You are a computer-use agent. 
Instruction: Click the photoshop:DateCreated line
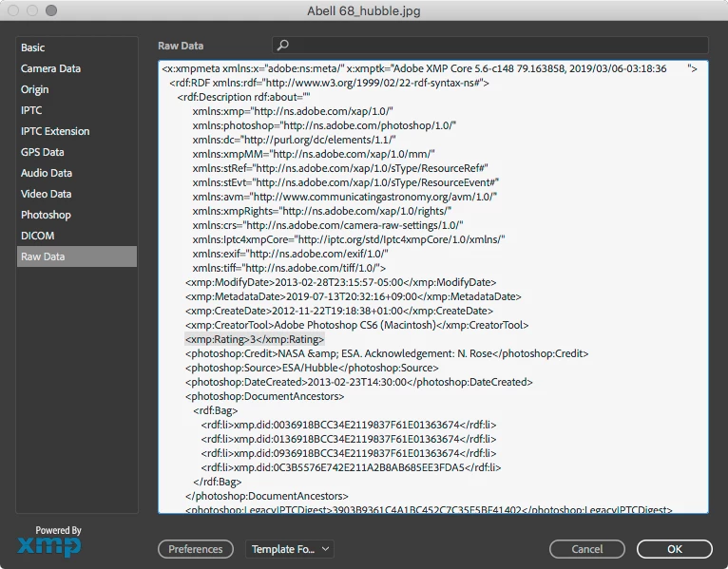click(359, 382)
